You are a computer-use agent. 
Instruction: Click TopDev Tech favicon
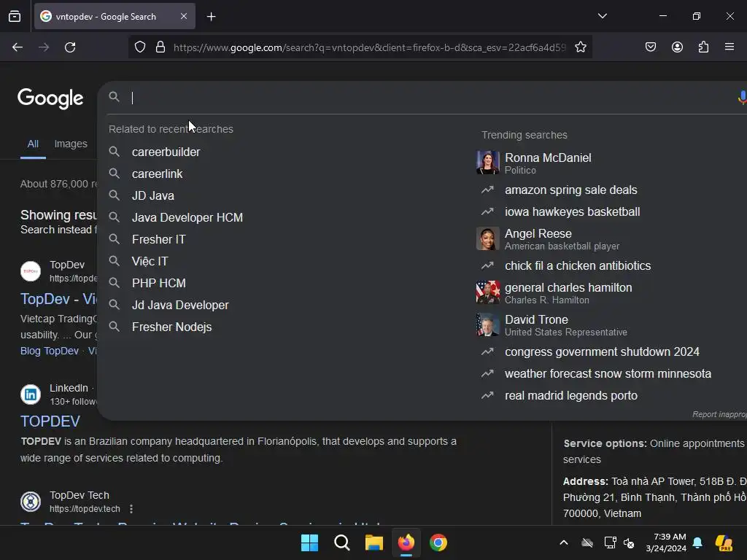[x=31, y=502]
